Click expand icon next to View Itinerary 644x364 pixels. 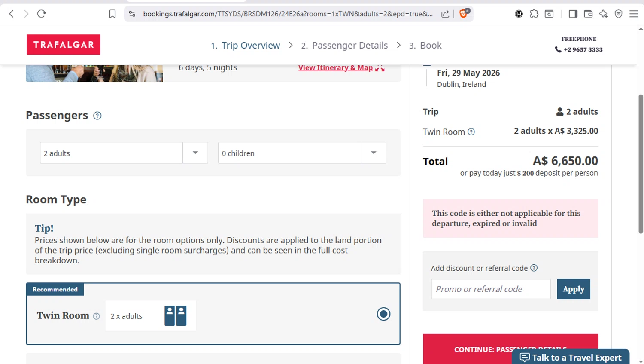point(380,68)
